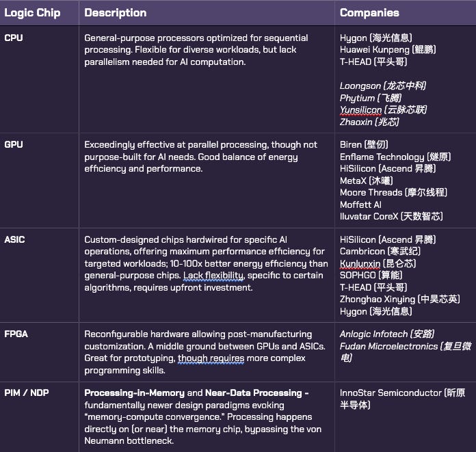Click the 'Description' column header
Screen dimensions: 476x452
click(x=116, y=13)
